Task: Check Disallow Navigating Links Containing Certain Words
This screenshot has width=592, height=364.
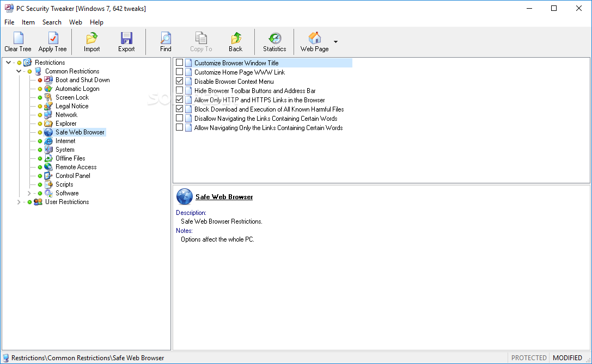Action: [x=180, y=118]
